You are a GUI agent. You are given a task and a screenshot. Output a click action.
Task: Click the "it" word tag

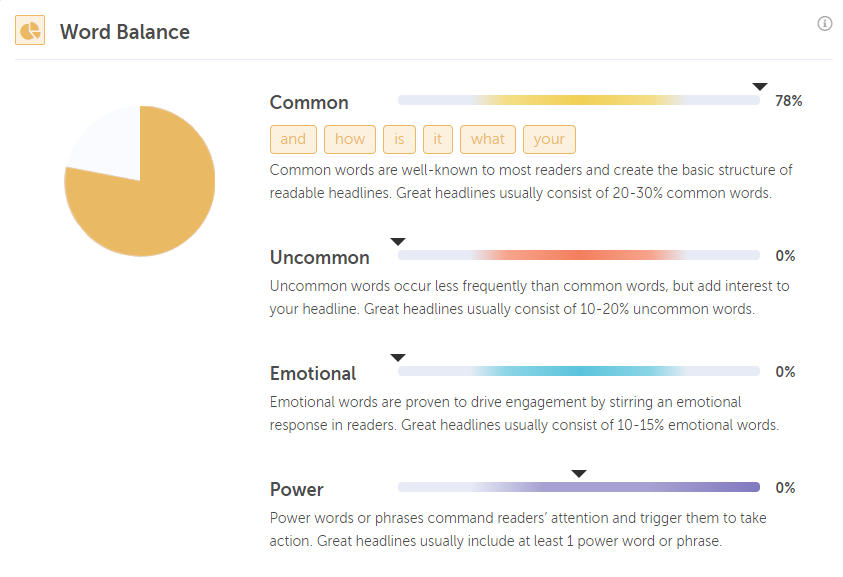pos(438,139)
